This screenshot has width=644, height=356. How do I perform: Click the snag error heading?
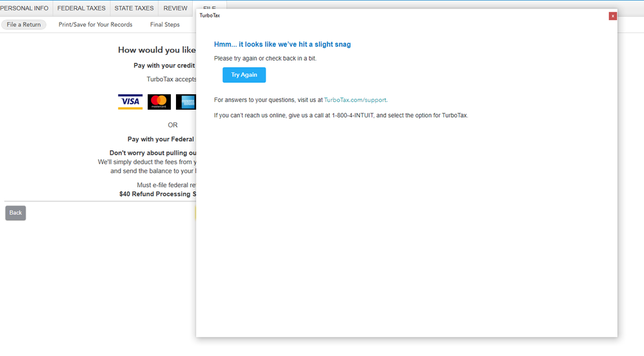point(282,44)
